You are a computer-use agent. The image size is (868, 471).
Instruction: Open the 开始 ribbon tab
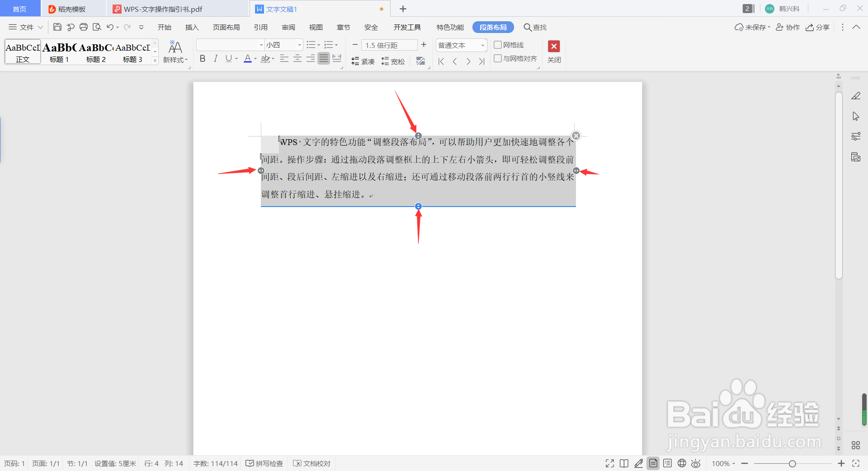tap(164, 27)
